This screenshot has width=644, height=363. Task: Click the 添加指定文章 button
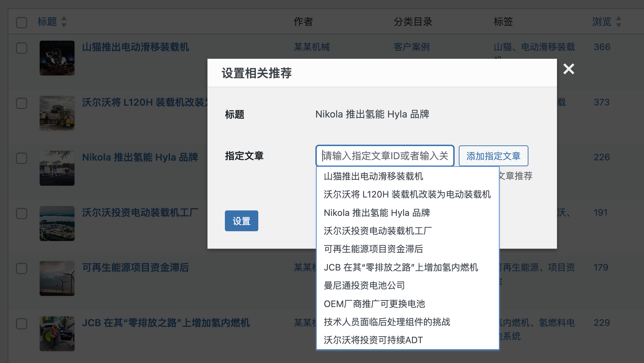pyautogui.click(x=493, y=156)
